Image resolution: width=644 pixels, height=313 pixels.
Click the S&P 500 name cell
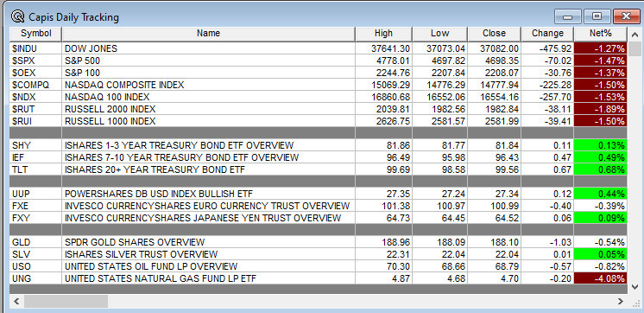click(208, 61)
